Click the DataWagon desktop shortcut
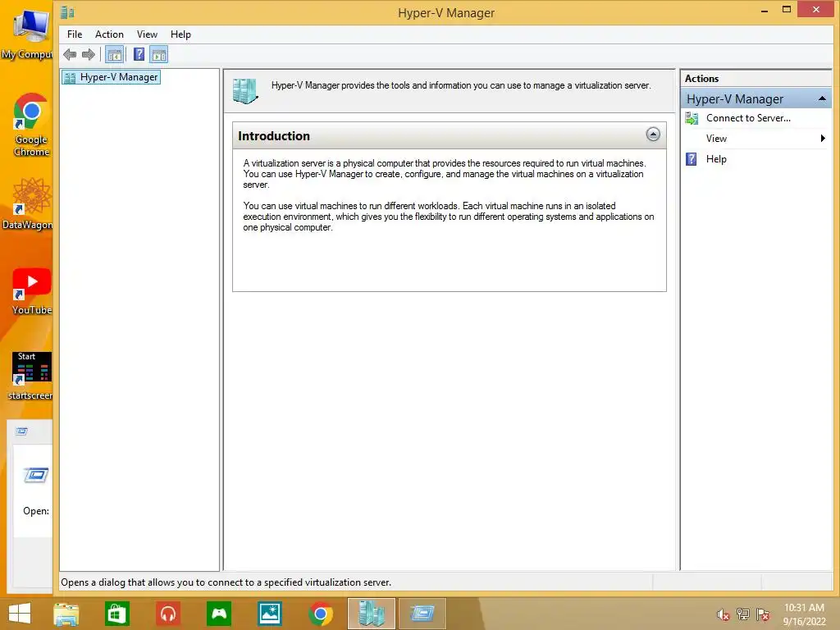840x630 pixels. pos(28,204)
